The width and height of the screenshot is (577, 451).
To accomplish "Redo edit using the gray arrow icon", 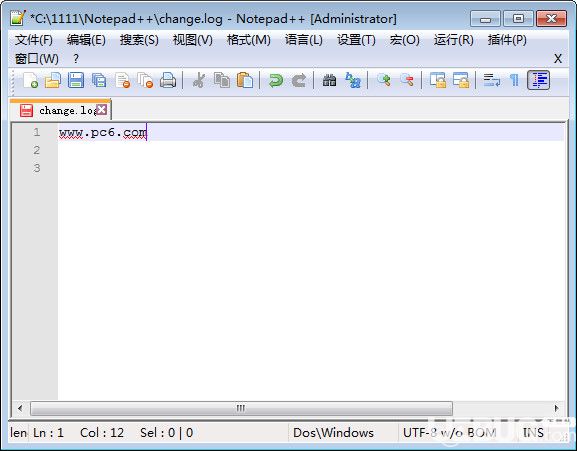I will point(299,80).
